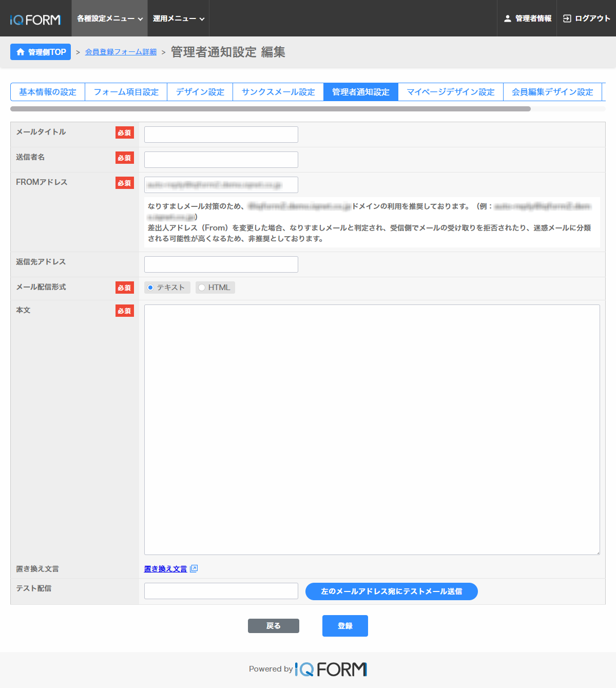
Task: Click the IQ FORM logo in header
Action: click(35, 20)
